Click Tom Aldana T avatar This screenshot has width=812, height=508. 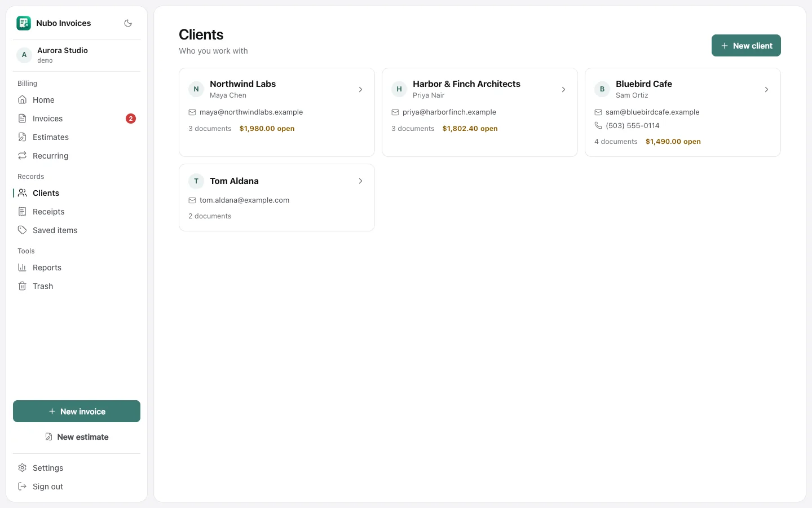196,181
